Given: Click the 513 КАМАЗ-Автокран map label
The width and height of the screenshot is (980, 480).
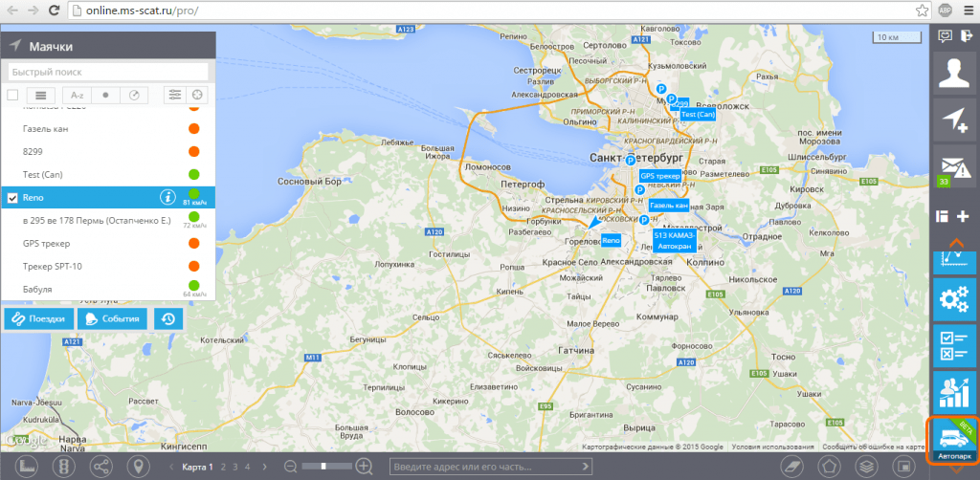Looking at the screenshot, I should pos(674,240).
